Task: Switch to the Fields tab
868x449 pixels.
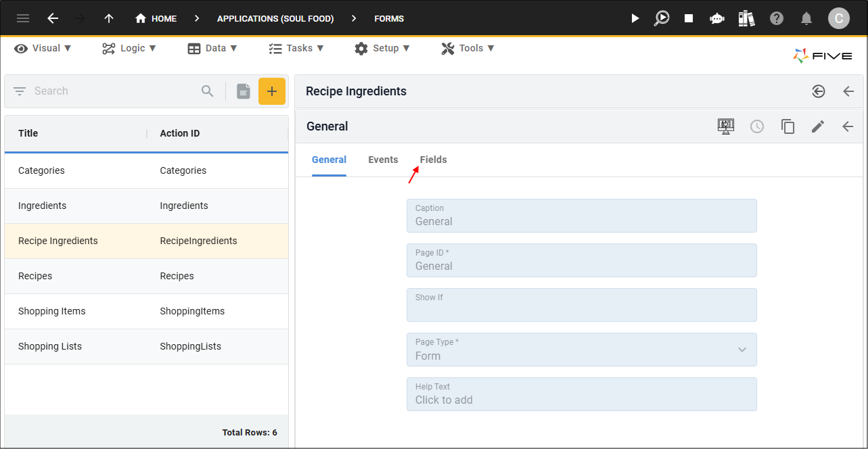Action: pos(433,160)
